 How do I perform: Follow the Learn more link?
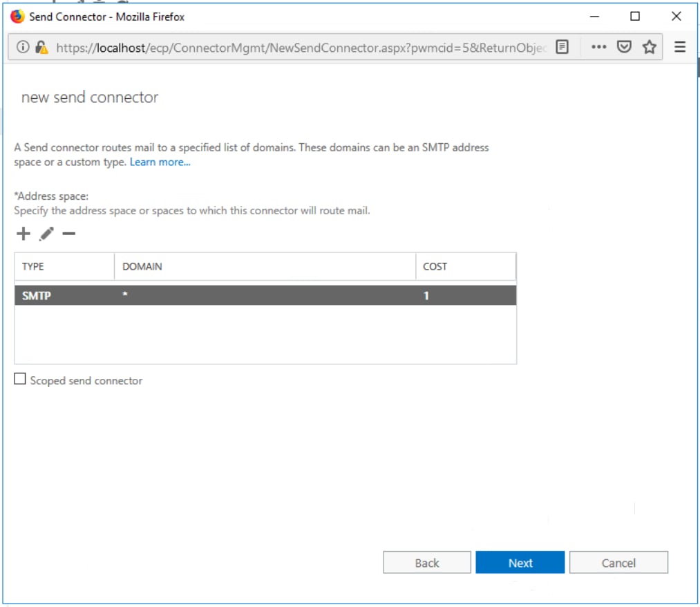[160, 162]
